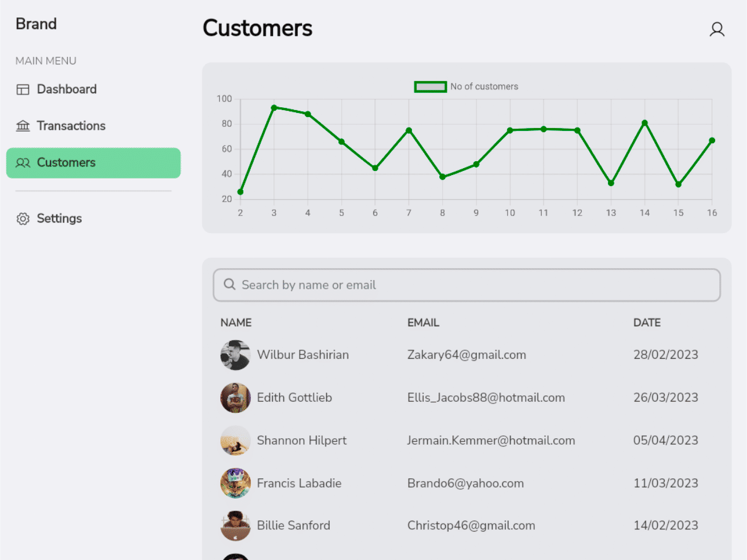Click Wilbur Bashirian's avatar
This screenshot has height=560, width=747.
[x=235, y=355]
